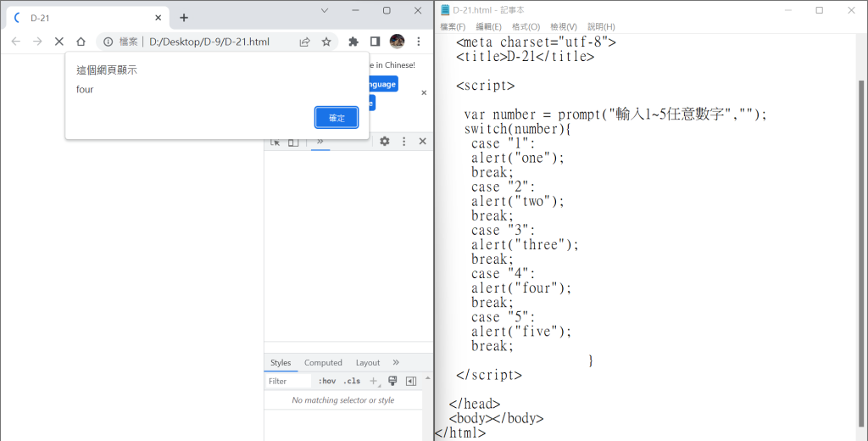Stop loading the D-21 page
Viewport: 868px width, 441px height.
pos(58,42)
